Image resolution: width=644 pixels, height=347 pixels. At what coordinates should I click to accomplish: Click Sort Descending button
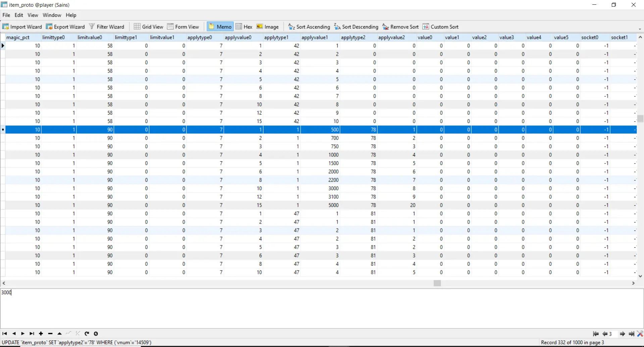[x=356, y=27]
